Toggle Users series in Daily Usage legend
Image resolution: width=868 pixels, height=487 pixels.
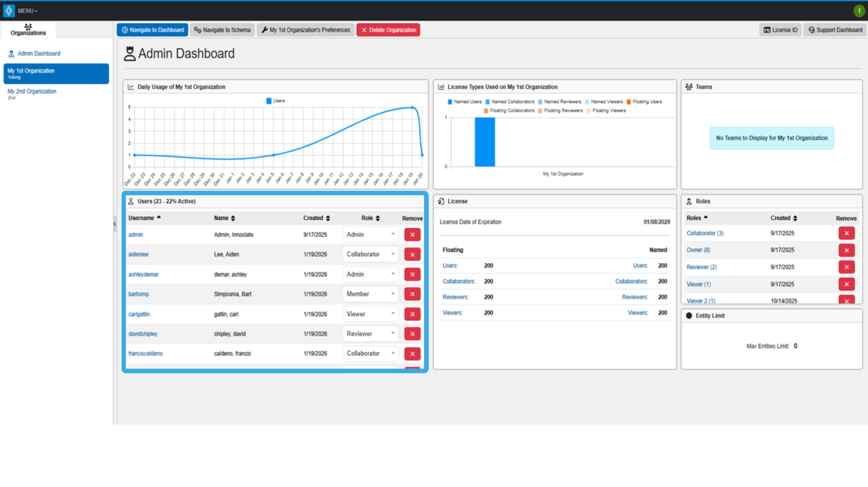[276, 101]
